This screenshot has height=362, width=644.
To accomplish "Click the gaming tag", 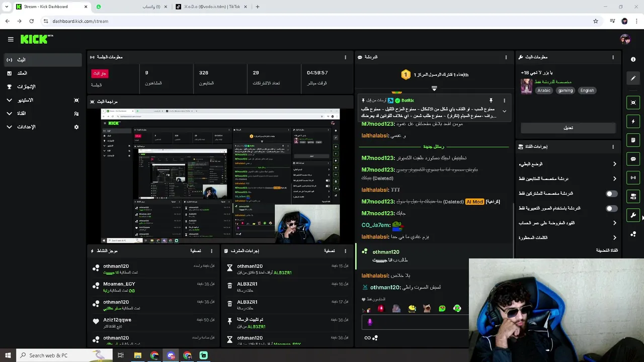I will click(565, 90).
